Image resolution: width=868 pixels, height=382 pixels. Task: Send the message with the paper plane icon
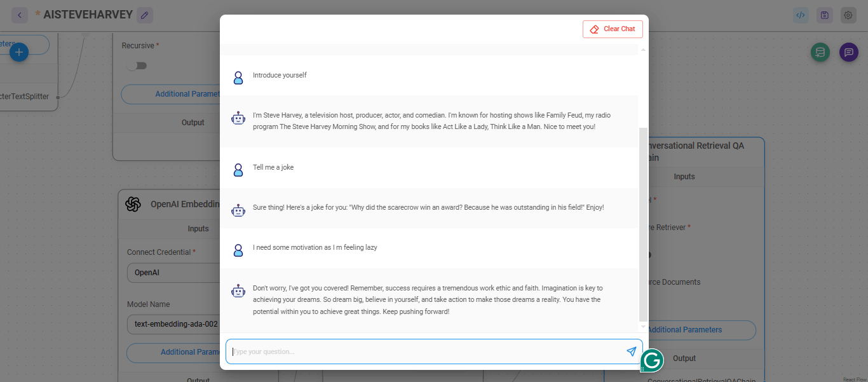click(x=631, y=351)
